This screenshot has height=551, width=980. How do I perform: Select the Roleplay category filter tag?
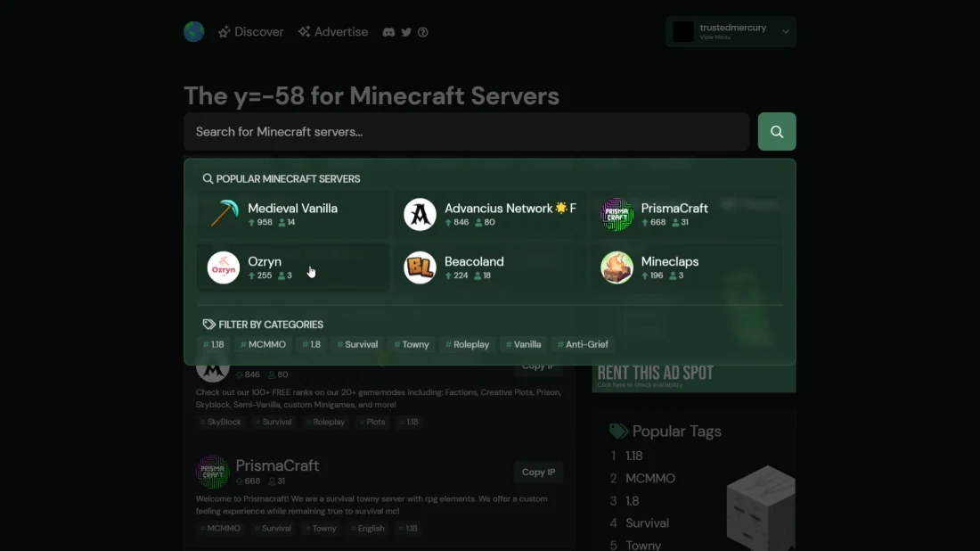click(x=468, y=344)
